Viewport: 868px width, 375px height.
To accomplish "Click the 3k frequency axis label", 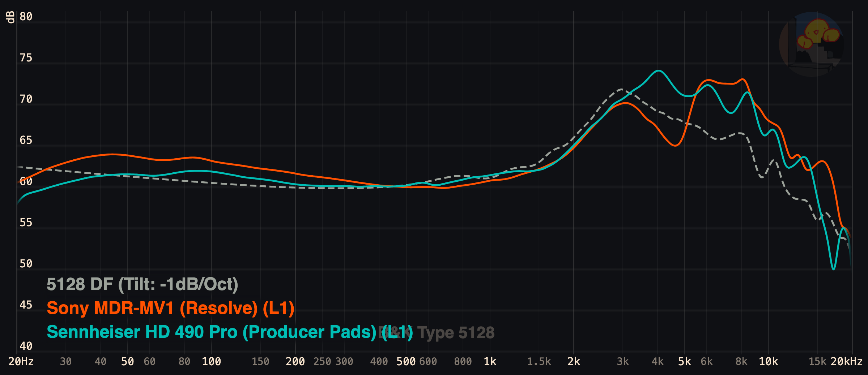I will (x=623, y=362).
